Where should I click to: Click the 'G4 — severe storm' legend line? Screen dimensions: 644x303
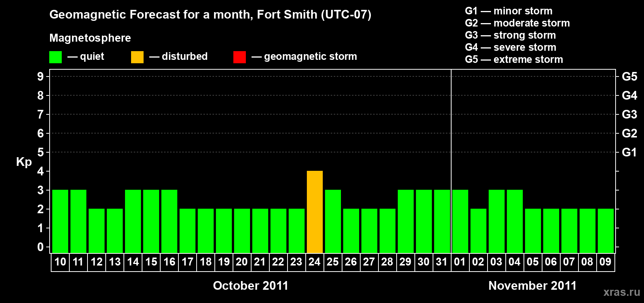pyautogui.click(x=510, y=47)
